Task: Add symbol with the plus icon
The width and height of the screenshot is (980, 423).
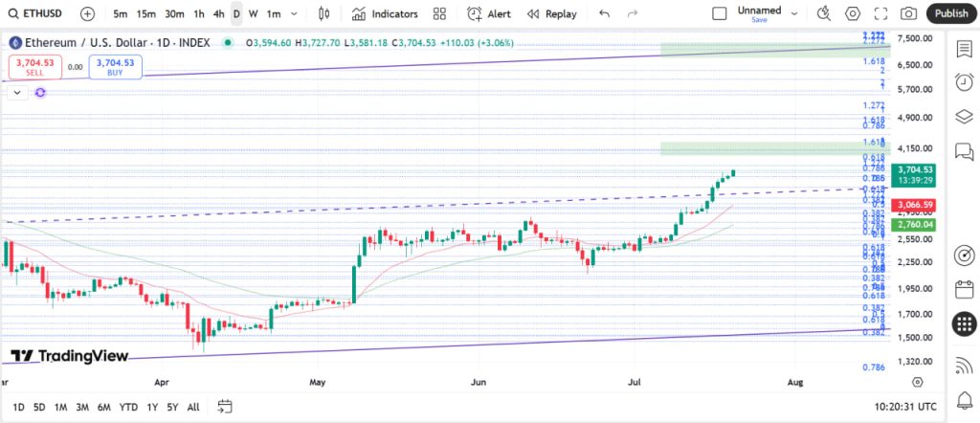Action: [87, 13]
